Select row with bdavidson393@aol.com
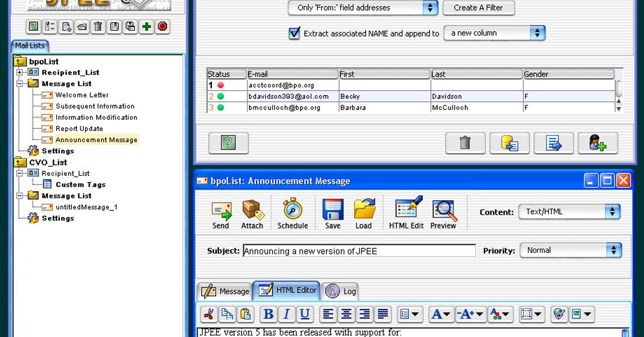 (x=411, y=97)
